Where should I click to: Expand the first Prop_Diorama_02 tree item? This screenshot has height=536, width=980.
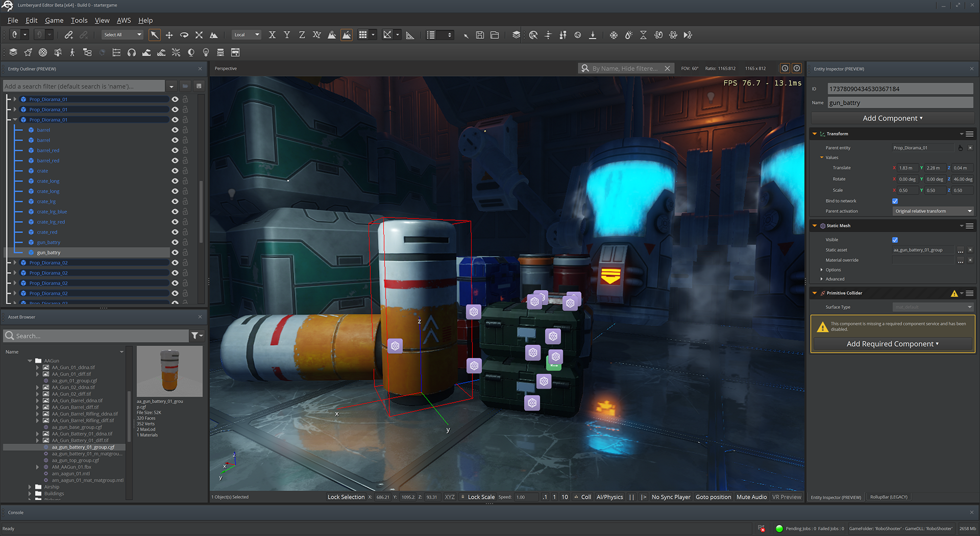15,262
